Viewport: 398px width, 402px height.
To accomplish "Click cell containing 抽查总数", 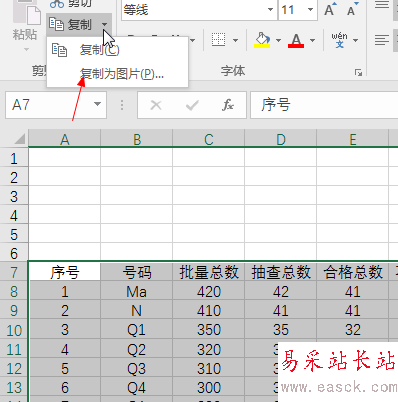I will (281, 272).
